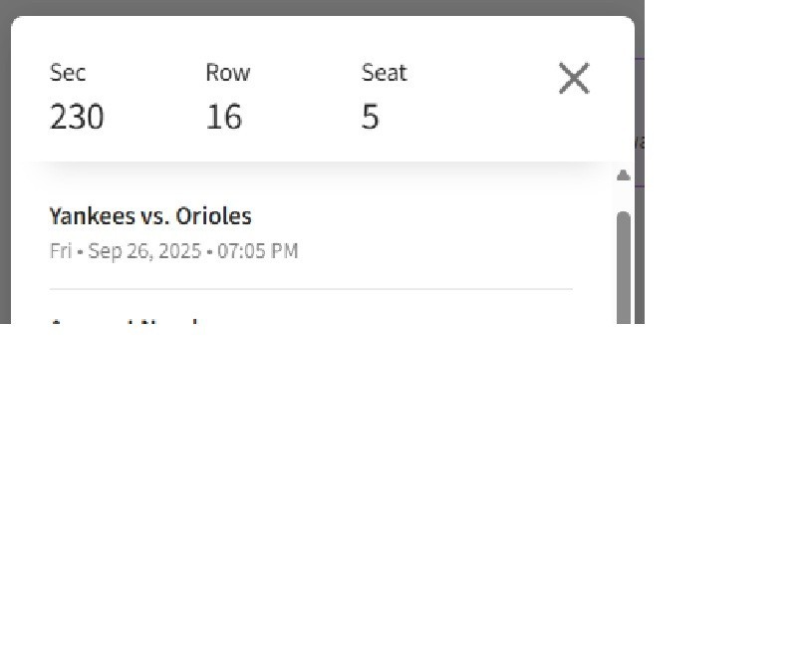Select the row number 16
Image resolution: width=812 pixels, height=649 pixels.
point(223,117)
